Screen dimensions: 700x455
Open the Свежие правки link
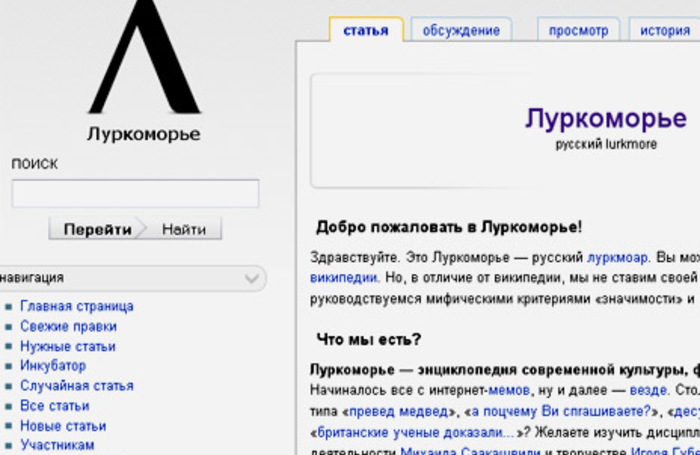pos(68,326)
